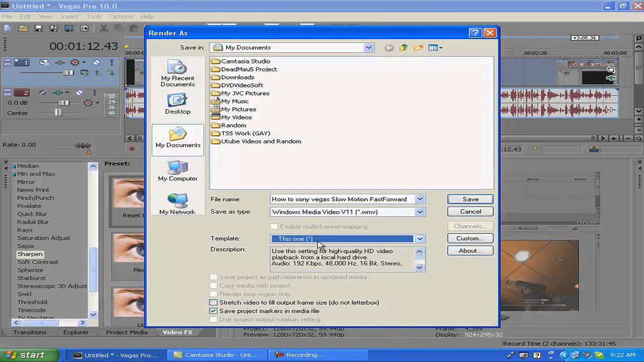Screen dimensions: 644x362
Task: Open the Save in folder dropdown
Action: point(368,48)
